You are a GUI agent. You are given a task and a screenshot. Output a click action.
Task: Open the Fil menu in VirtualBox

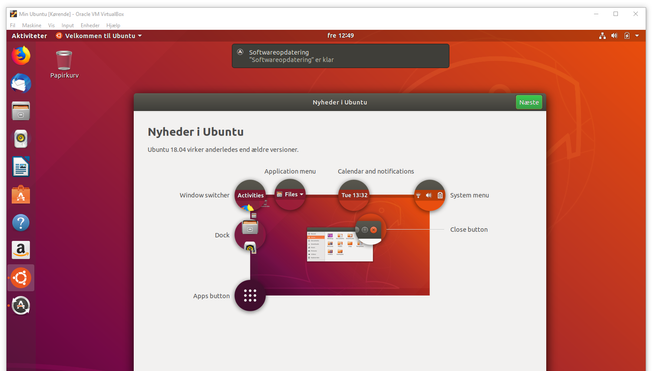click(x=13, y=25)
